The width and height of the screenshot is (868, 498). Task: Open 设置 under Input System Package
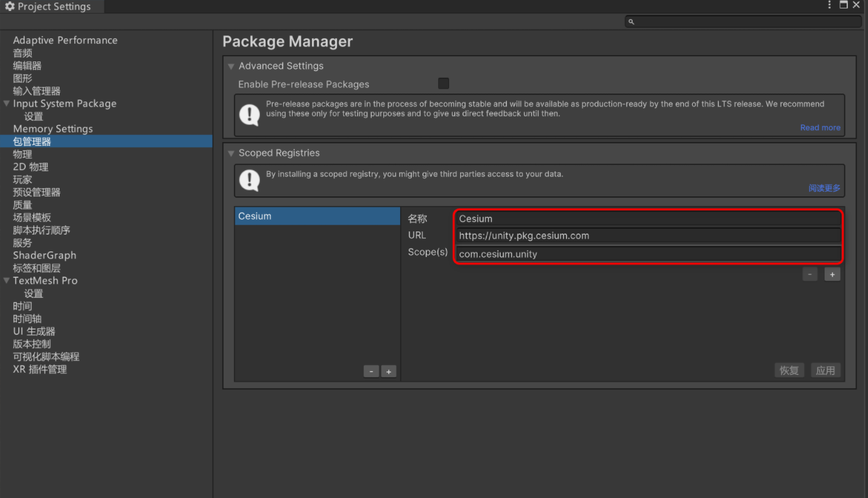click(34, 116)
